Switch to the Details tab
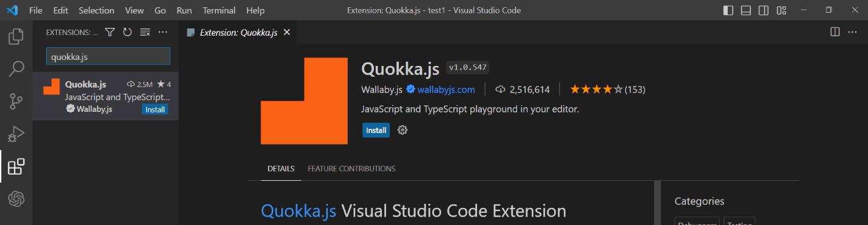 pyautogui.click(x=281, y=169)
